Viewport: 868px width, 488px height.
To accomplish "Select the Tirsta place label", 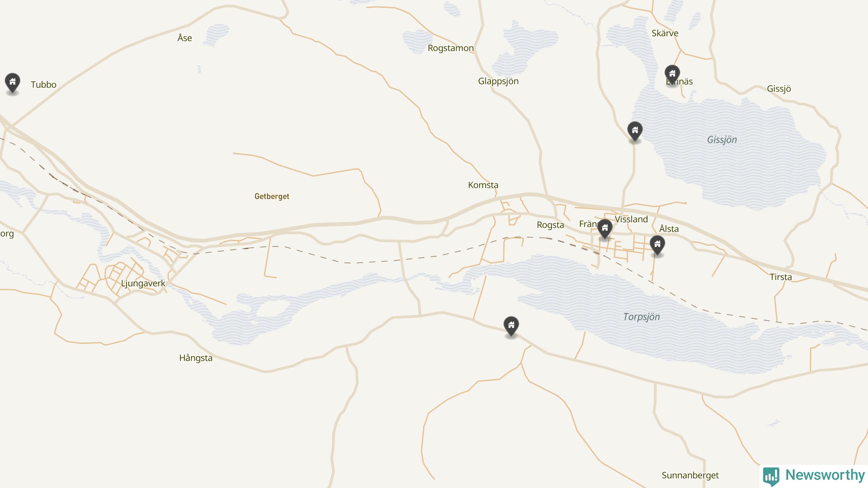I will pos(781,277).
